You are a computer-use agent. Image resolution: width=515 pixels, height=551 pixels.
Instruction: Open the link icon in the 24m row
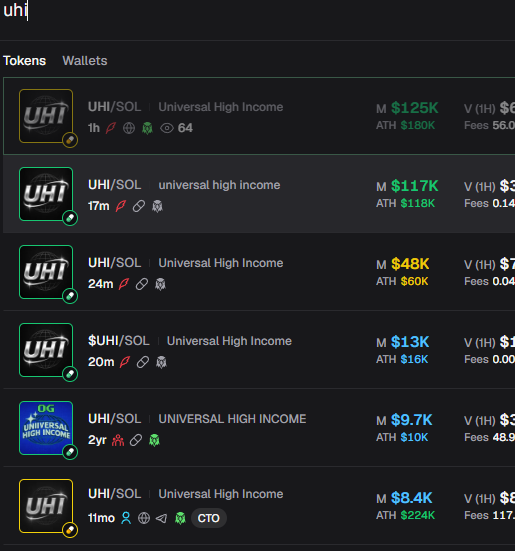click(142, 284)
